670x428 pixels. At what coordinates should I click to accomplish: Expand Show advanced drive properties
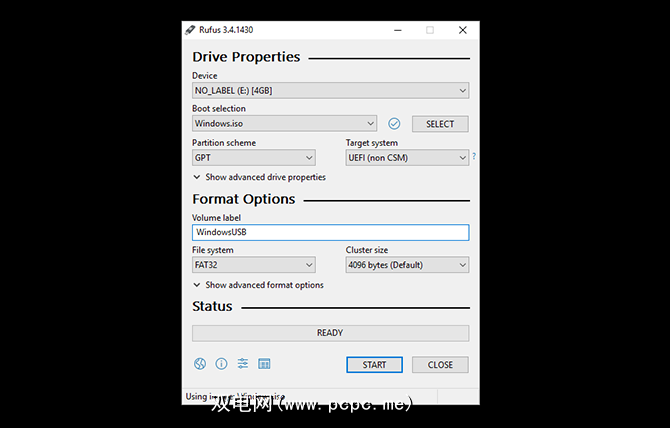click(260, 177)
